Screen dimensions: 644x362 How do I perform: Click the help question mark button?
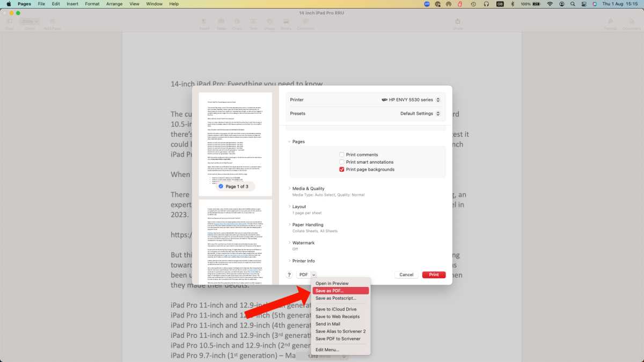[289, 275]
